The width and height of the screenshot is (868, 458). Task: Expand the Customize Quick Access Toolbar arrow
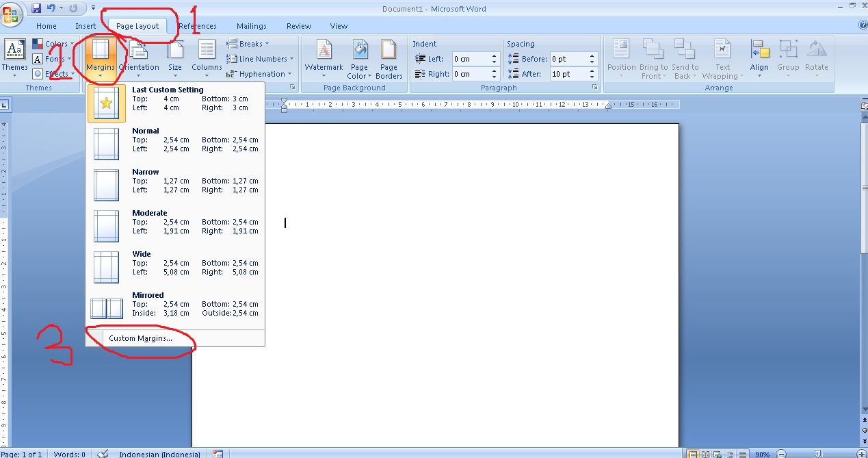click(93, 8)
